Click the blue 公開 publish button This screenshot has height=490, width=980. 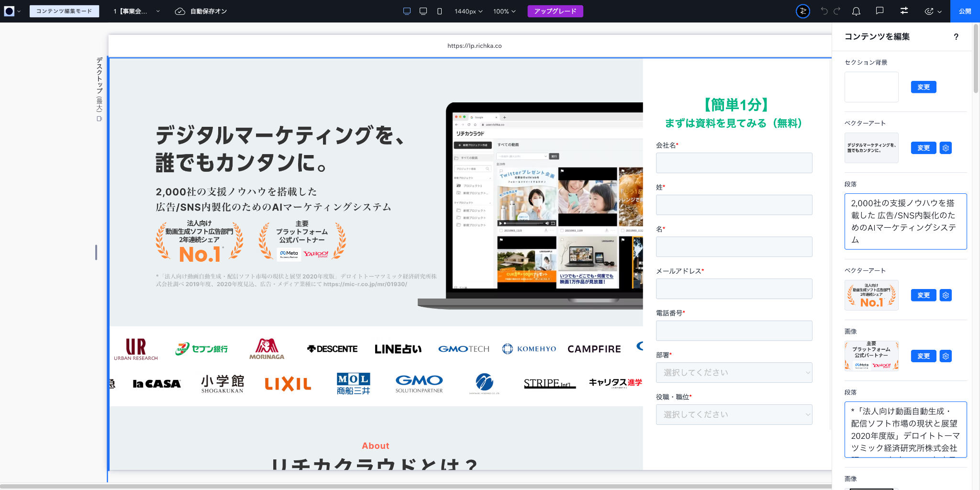965,11
